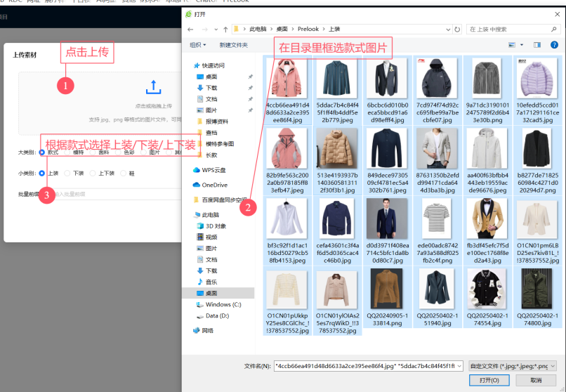This screenshot has height=392, width=566.
Task: Click the 文件名 input field
Action: (x=365, y=365)
